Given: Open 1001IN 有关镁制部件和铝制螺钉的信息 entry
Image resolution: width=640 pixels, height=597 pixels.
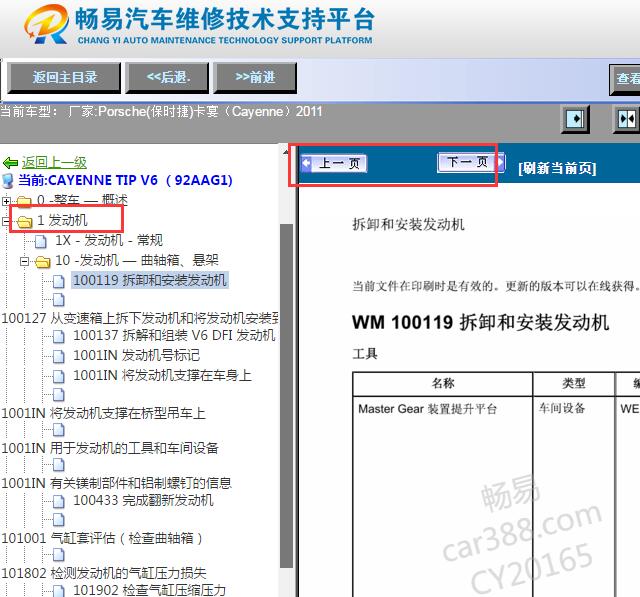Looking at the screenshot, I should coord(116,483).
